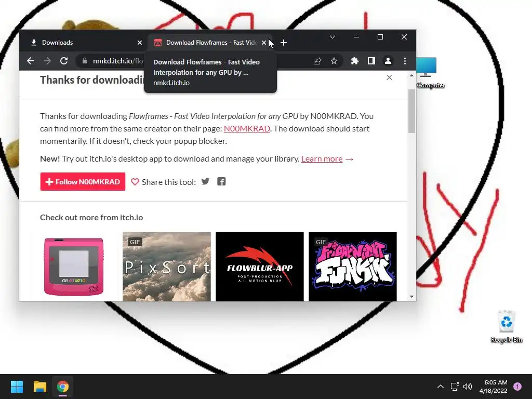Image resolution: width=532 pixels, height=399 pixels.
Task: Click the page scrollbar up arrow
Action: 411,75
